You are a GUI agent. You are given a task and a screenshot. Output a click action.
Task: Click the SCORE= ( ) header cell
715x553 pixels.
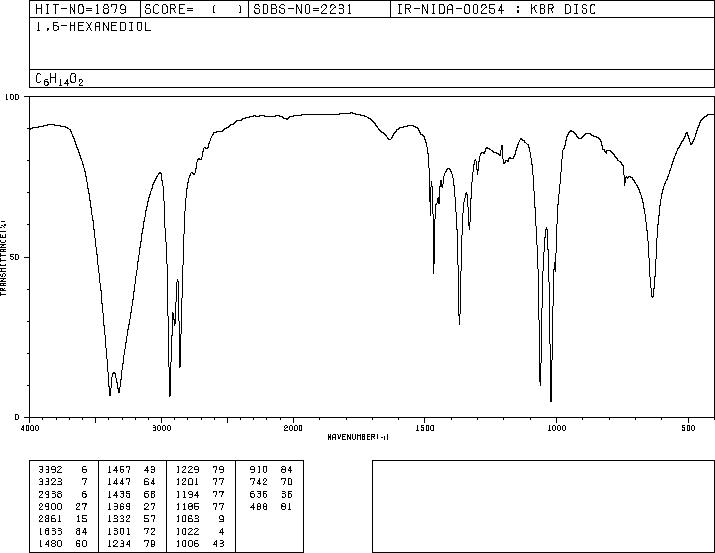click(194, 9)
